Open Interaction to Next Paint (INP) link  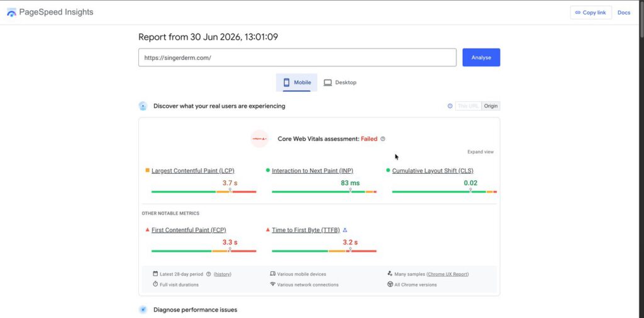pyautogui.click(x=313, y=171)
